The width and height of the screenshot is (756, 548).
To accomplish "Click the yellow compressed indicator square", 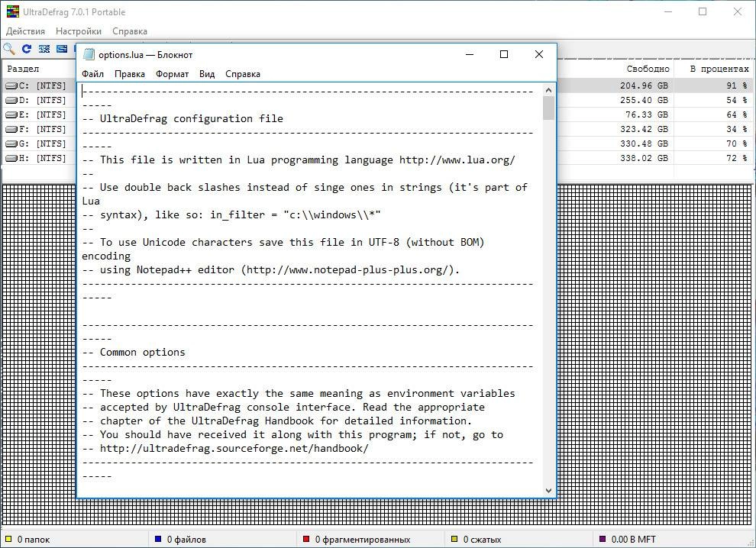I will [x=454, y=540].
